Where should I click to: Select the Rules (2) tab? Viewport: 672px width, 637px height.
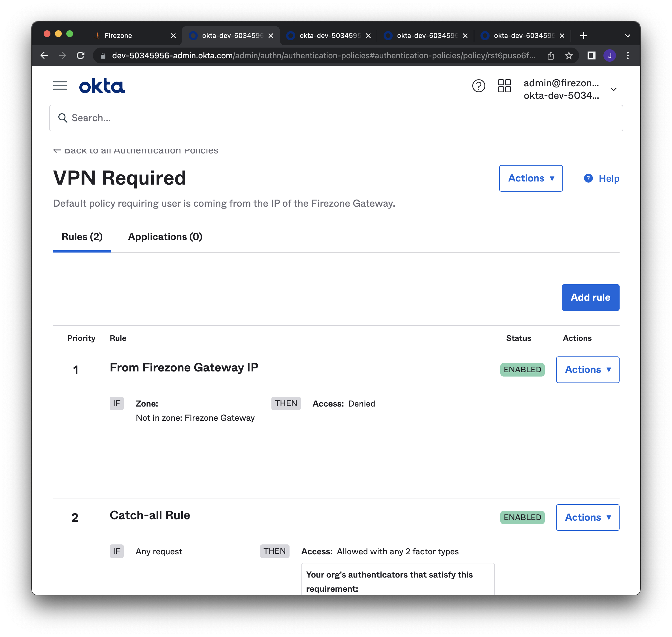click(x=82, y=237)
